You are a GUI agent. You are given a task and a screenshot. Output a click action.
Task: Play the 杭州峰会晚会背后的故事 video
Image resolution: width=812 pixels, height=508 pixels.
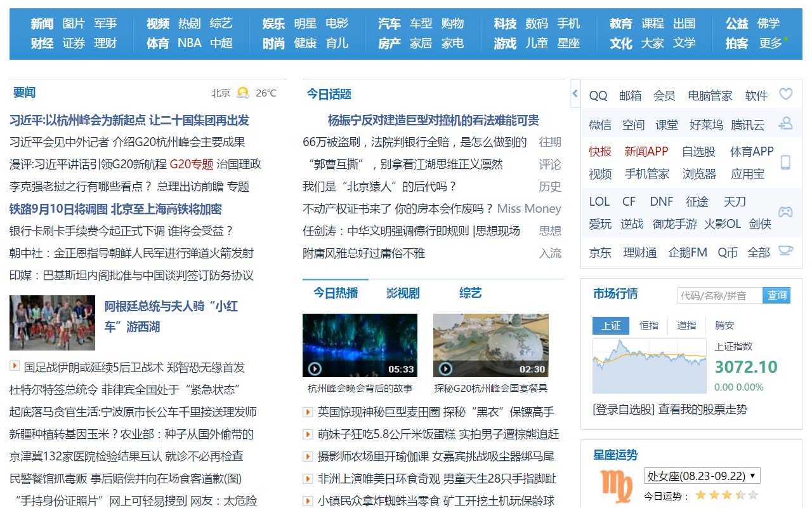[360, 345]
